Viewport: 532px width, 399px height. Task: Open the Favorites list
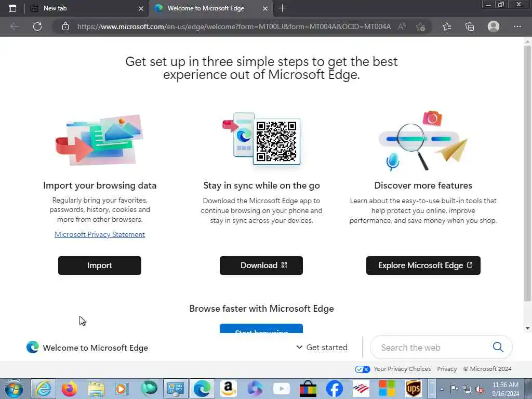click(x=447, y=26)
